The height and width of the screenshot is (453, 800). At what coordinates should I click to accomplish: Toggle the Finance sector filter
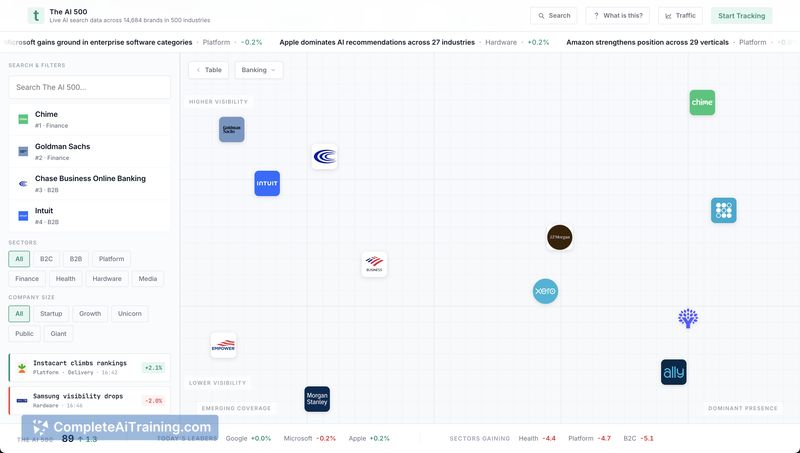[27, 279]
